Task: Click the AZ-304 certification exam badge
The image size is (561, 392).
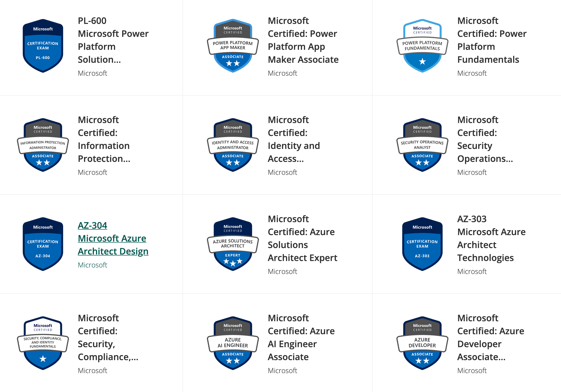Action: pyautogui.click(x=43, y=244)
